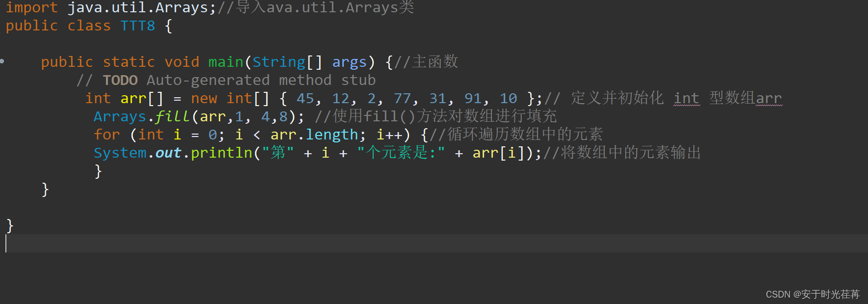Click the fill method call

click(x=173, y=116)
